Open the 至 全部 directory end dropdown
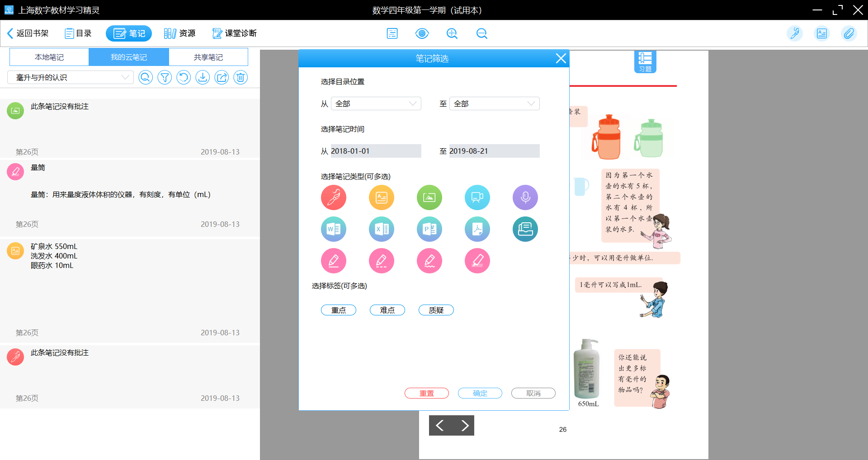Viewport: 868px width, 460px height. click(x=494, y=103)
